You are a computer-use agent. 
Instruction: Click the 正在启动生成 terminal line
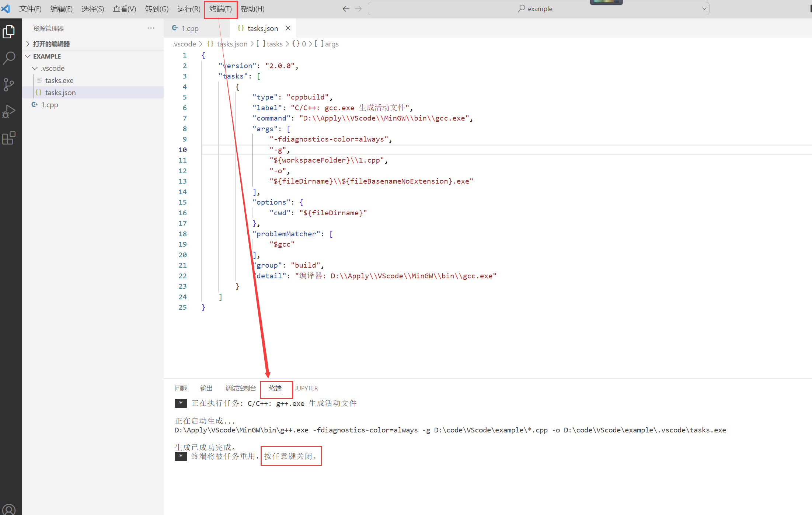click(205, 421)
